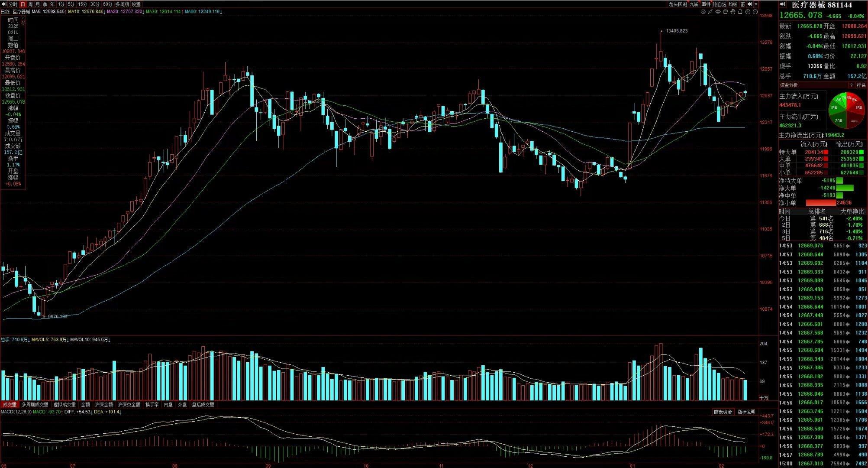The height and width of the screenshot is (468, 868).
Task: Click the chart settings gear icon
Action: coord(703,12)
